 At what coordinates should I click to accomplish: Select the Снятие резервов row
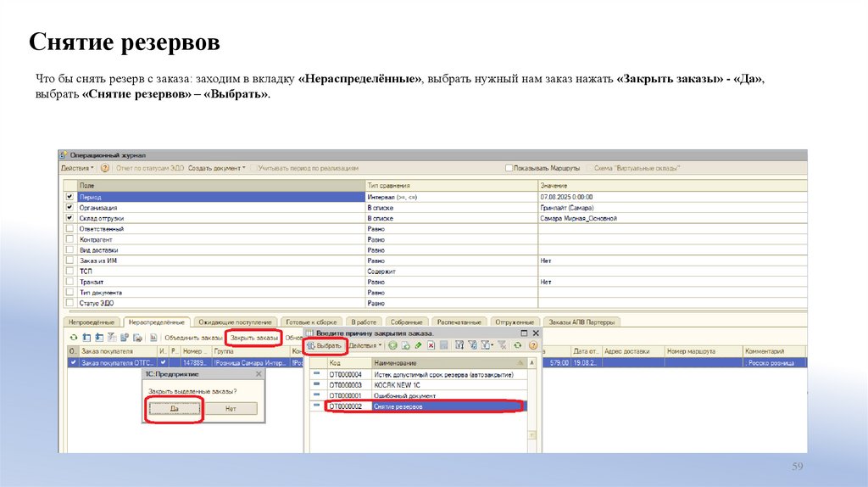(x=418, y=406)
